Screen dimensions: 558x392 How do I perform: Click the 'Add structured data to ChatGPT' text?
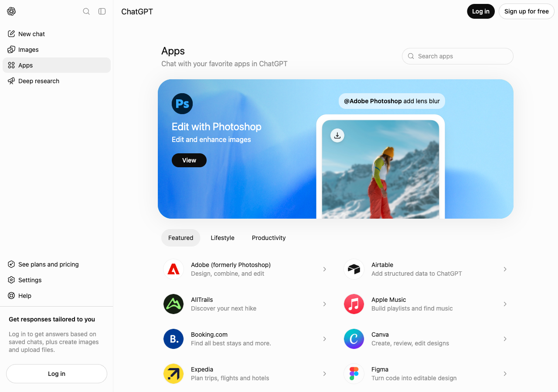click(x=417, y=274)
